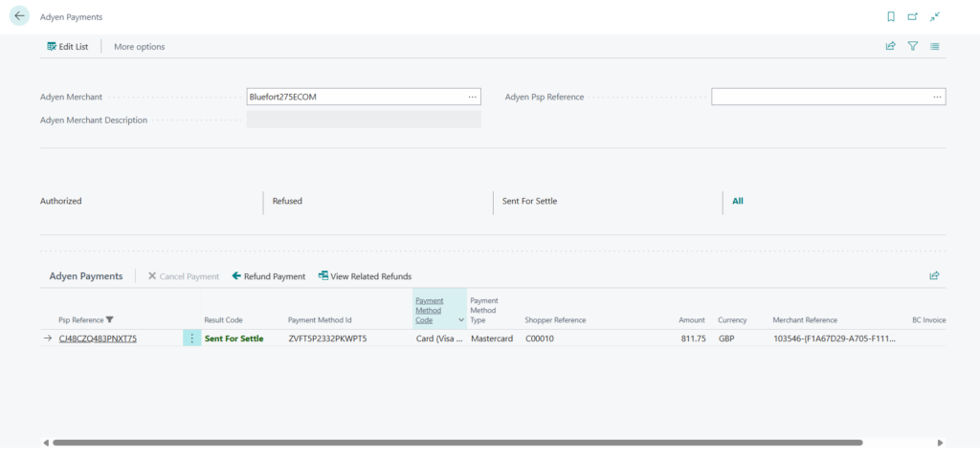Open Adyen Merchant lookup ellipsis
This screenshot has width=980, height=458.
pyautogui.click(x=472, y=97)
